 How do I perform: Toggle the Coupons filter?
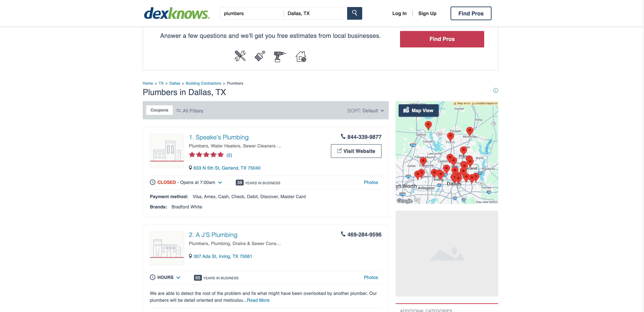159,110
